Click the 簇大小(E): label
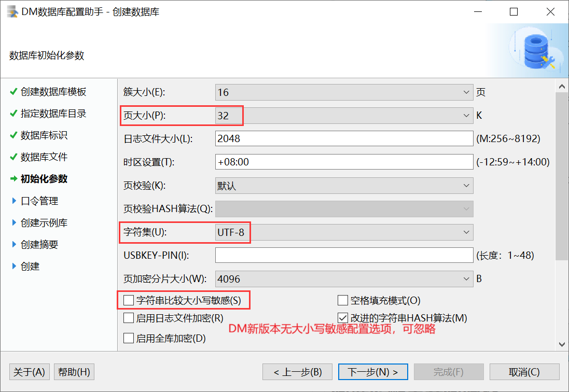Image resolution: width=569 pixels, height=392 pixels. tap(144, 92)
